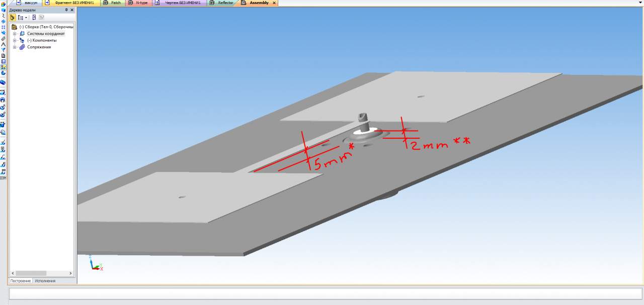Click the additional tree window icon
Screen dimensions: 644x305
[34, 17]
